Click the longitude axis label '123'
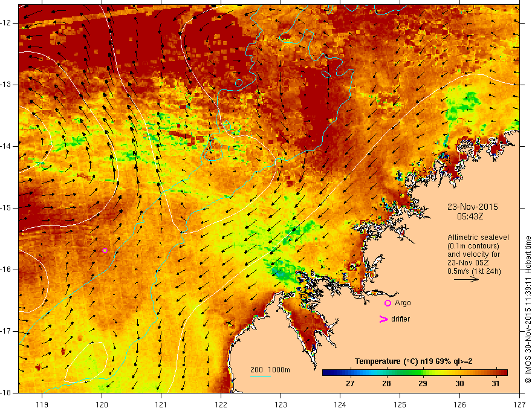Image resolution: width=532 pixels, height=411 pixels. [x=281, y=404]
